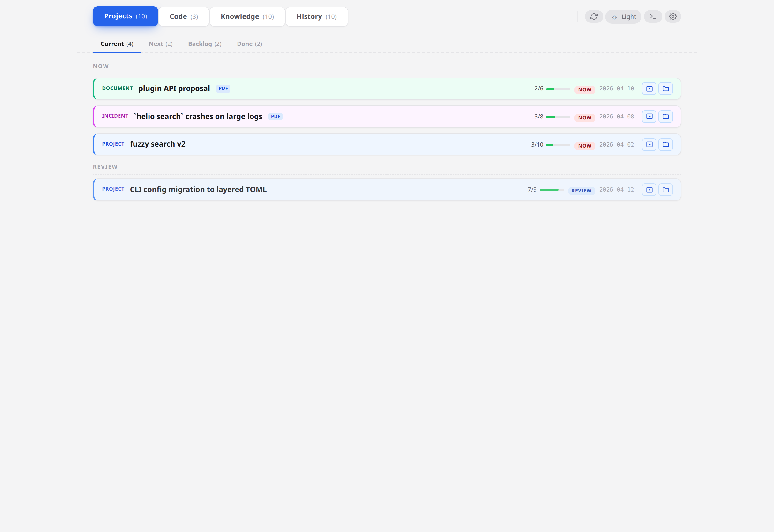Open the terminal icon in the top bar
This screenshot has height=532, width=774.
pos(653,16)
